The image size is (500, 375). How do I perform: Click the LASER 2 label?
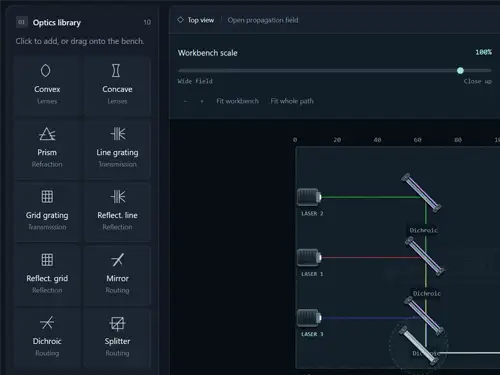pos(312,214)
